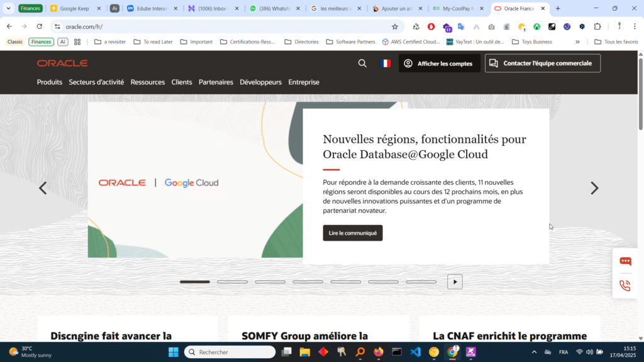
Task: Jump to the last carousel slide indicator
Action: point(421,282)
